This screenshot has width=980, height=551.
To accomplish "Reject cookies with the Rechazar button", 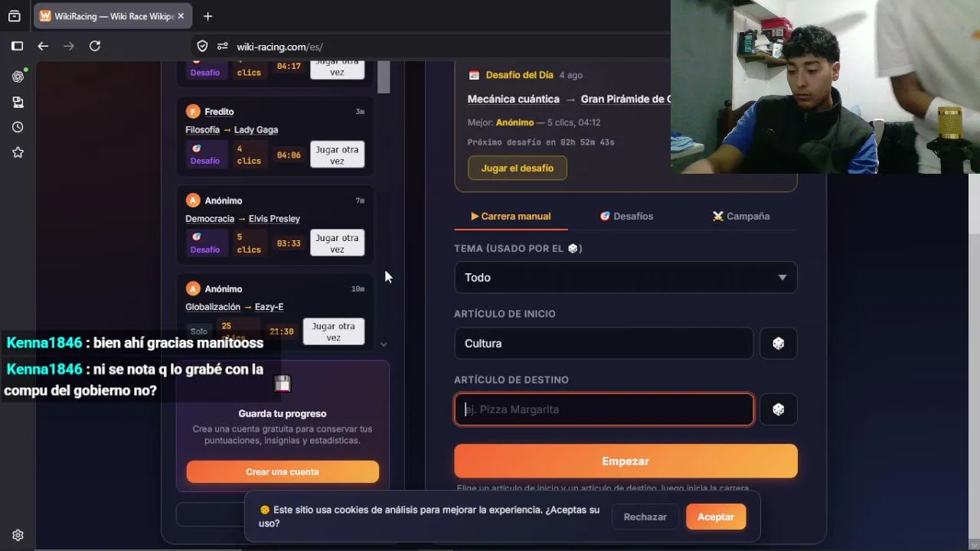I will click(x=645, y=517).
